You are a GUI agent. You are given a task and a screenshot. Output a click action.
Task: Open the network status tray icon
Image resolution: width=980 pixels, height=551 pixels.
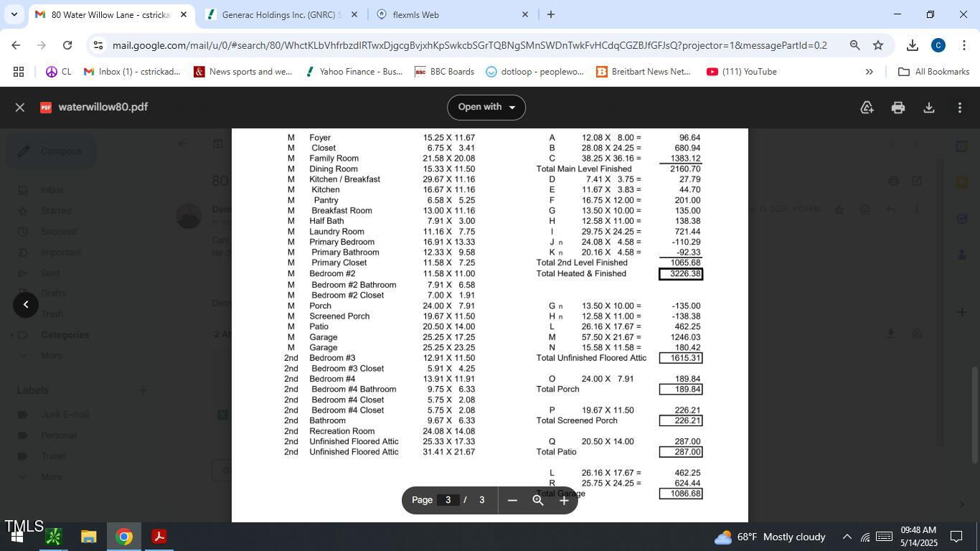[865, 537]
